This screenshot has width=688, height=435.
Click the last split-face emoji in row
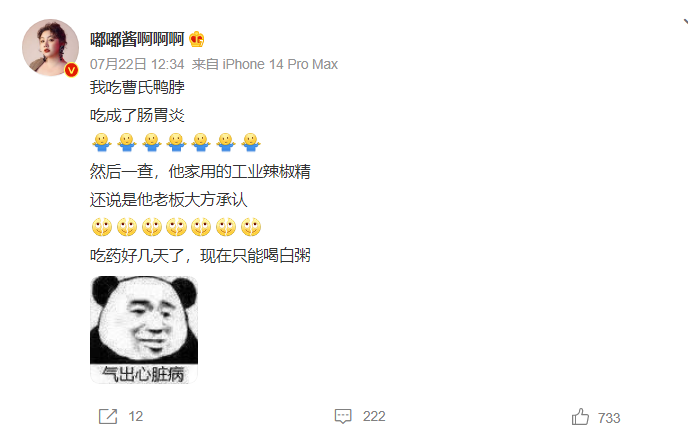click(x=251, y=226)
